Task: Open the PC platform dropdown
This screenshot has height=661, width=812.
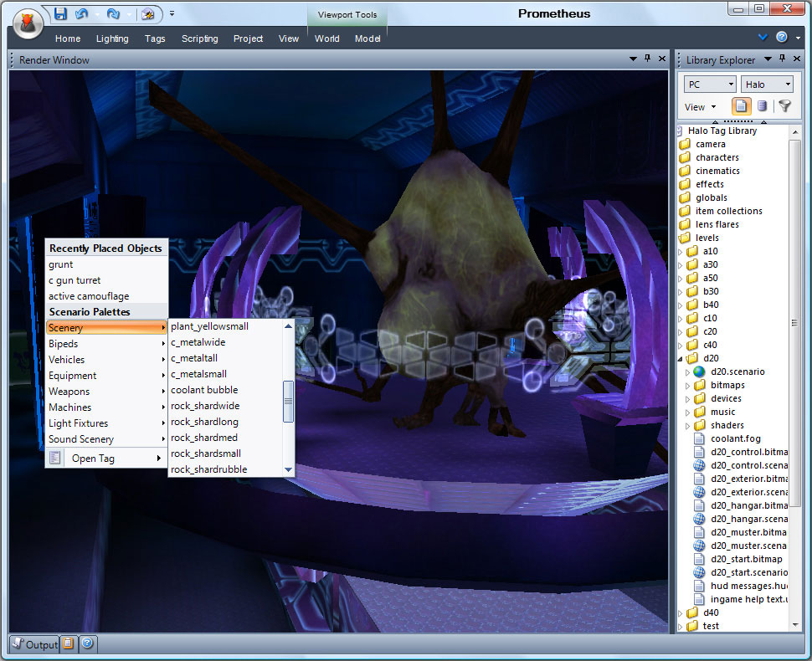Action: pos(710,84)
